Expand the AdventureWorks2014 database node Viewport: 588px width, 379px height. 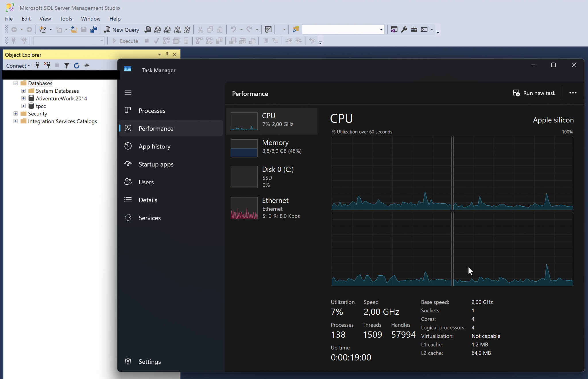click(x=24, y=98)
